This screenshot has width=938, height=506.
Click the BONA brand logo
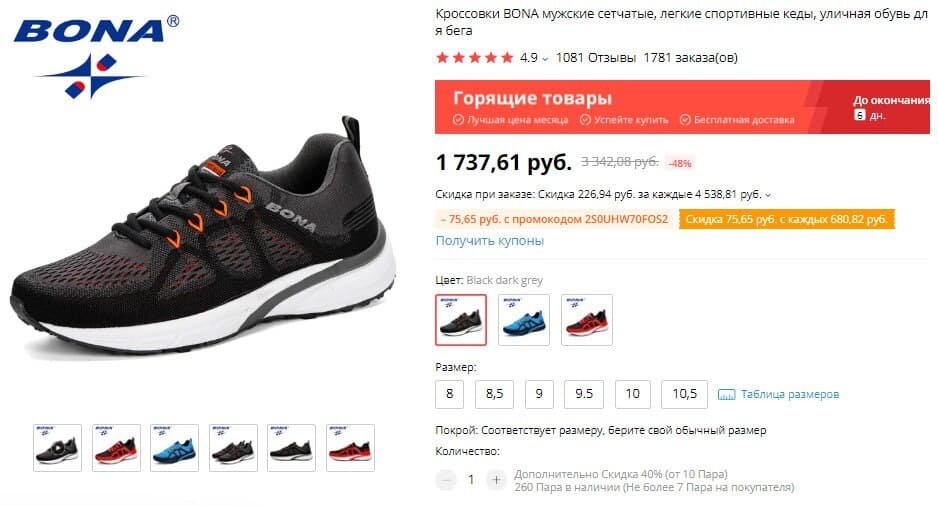pyautogui.click(x=97, y=56)
